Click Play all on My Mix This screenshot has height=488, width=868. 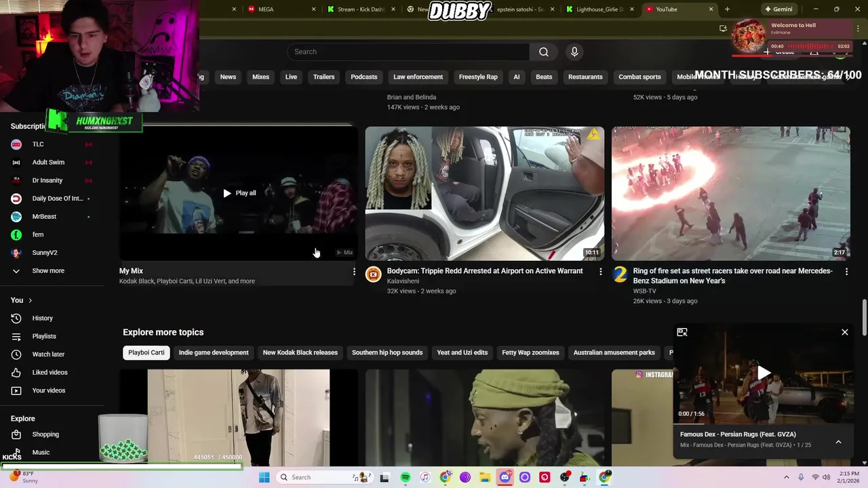239,193
